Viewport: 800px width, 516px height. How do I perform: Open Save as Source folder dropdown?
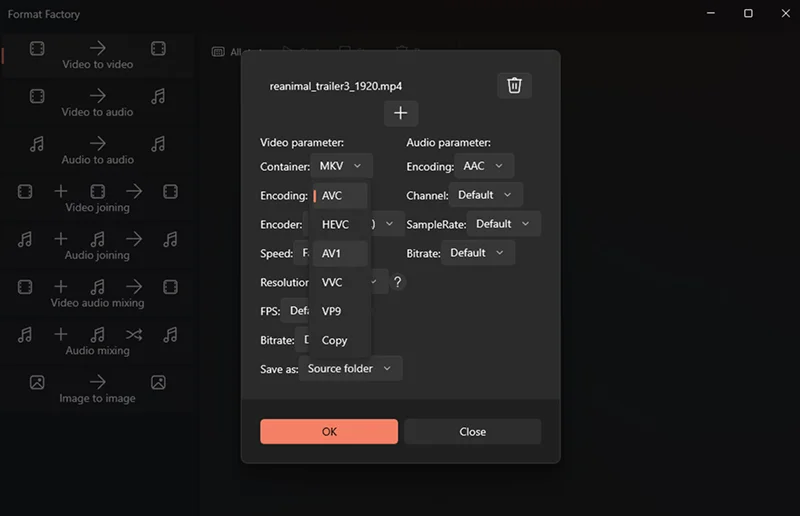coord(351,368)
